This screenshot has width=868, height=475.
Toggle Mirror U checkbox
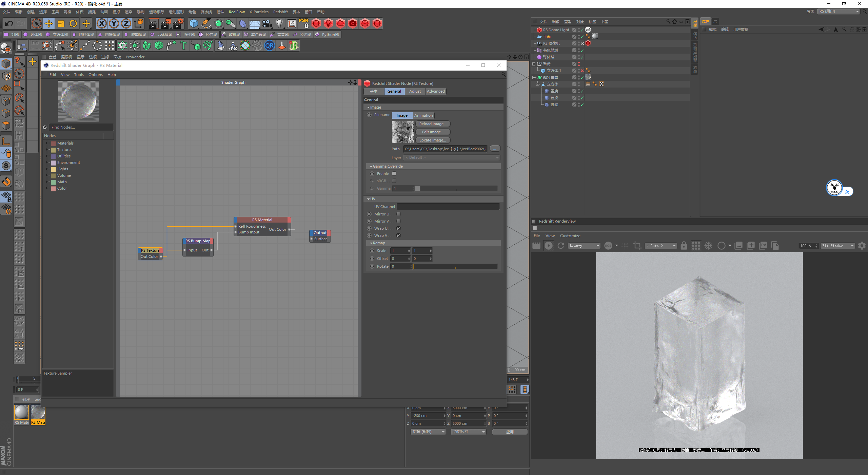coord(398,214)
